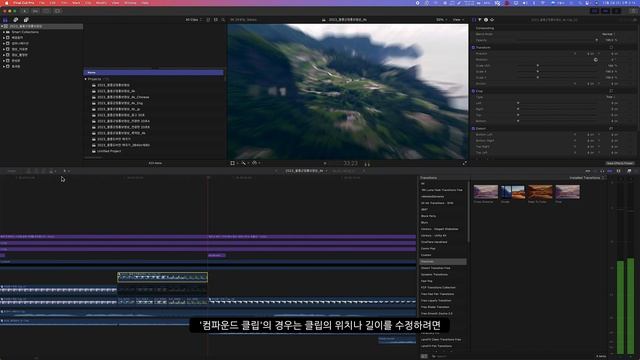Select the Cross Dissolve transition thumbnail

486,192
